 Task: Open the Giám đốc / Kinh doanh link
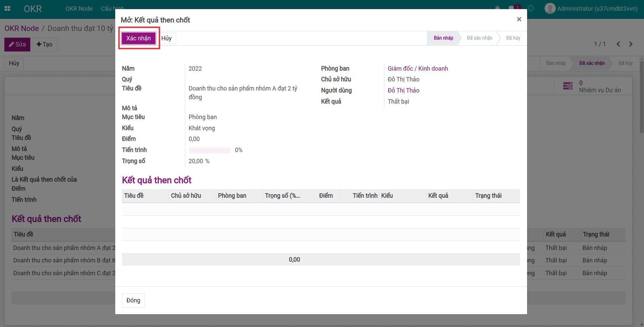pyautogui.click(x=418, y=69)
